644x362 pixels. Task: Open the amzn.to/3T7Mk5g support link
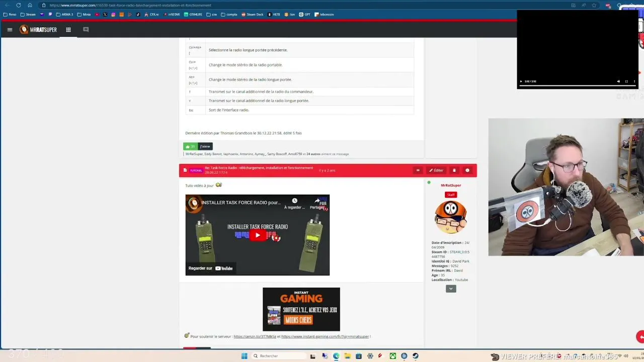255,336
